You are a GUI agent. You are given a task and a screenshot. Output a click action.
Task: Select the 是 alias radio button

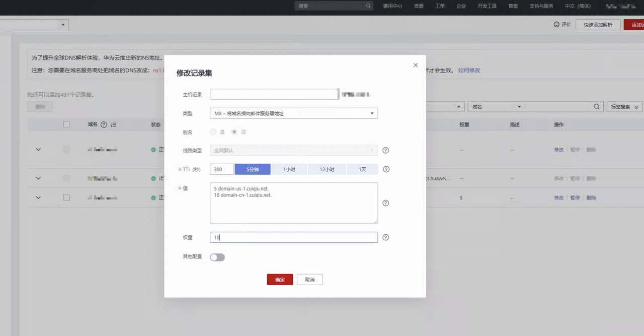coord(213,132)
